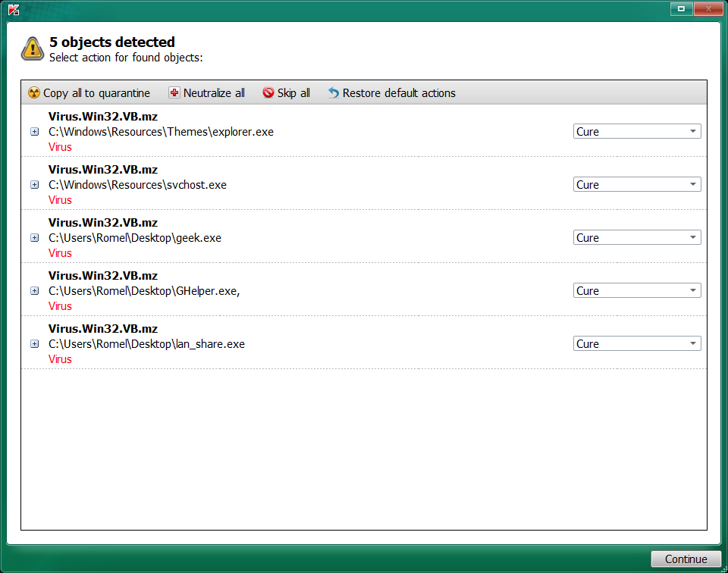Click Virus.Win32.VB.mz title above GHelper.exe
Image resolution: width=728 pixels, height=573 pixels.
[x=103, y=276]
